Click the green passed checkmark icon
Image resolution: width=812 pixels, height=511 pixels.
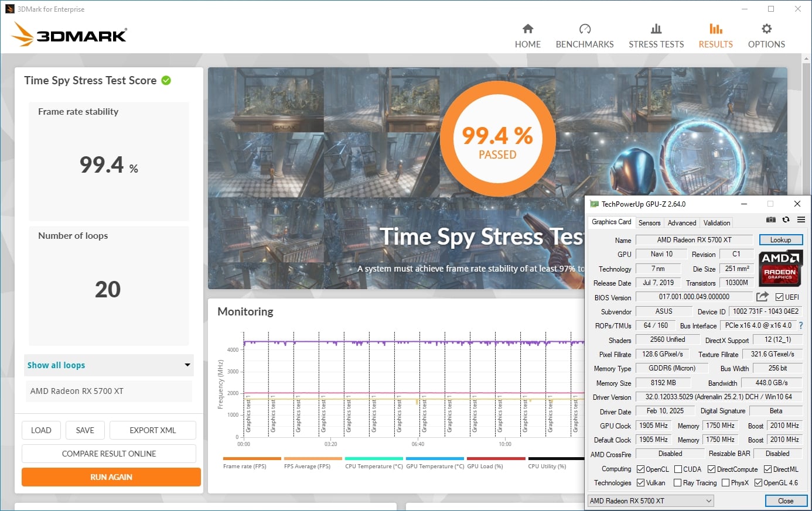coord(166,80)
